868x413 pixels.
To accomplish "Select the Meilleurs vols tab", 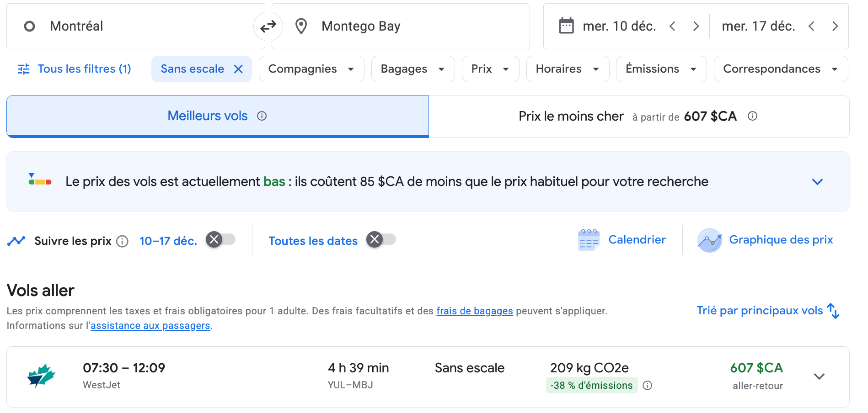I will tap(208, 116).
